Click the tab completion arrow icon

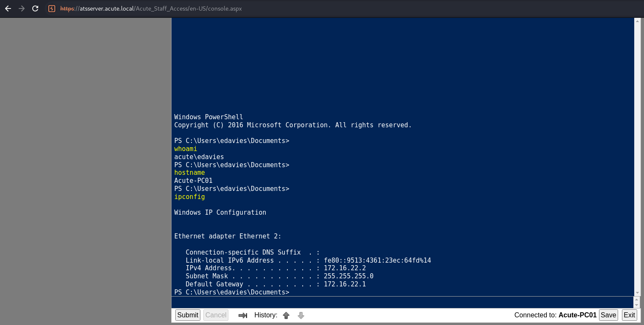[x=243, y=315]
